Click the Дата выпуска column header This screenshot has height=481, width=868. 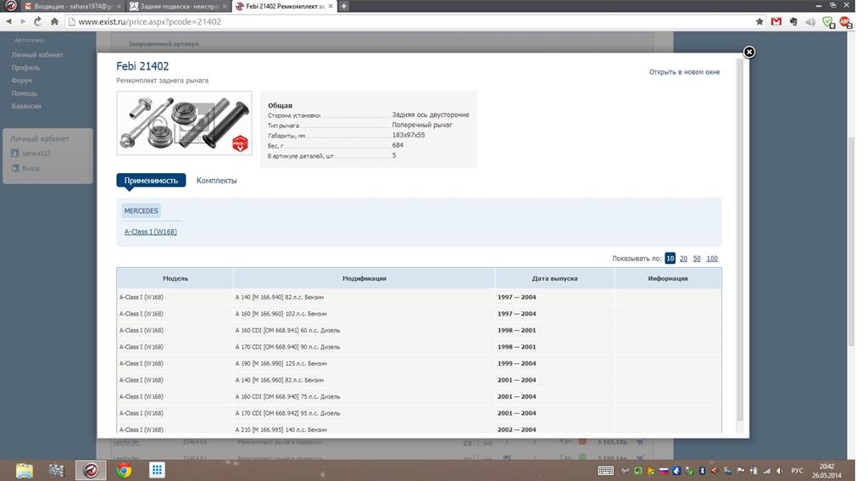[554, 278]
